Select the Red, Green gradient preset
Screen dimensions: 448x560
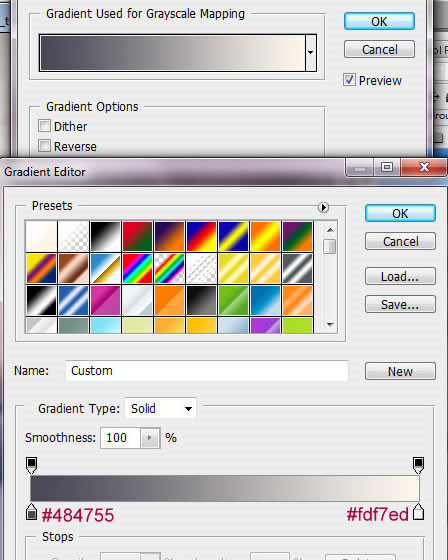click(137, 236)
